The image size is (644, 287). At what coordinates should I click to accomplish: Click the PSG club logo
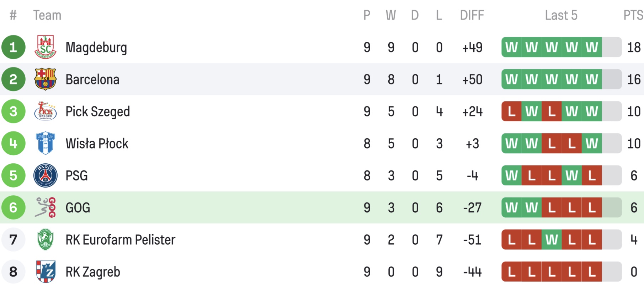point(46,175)
